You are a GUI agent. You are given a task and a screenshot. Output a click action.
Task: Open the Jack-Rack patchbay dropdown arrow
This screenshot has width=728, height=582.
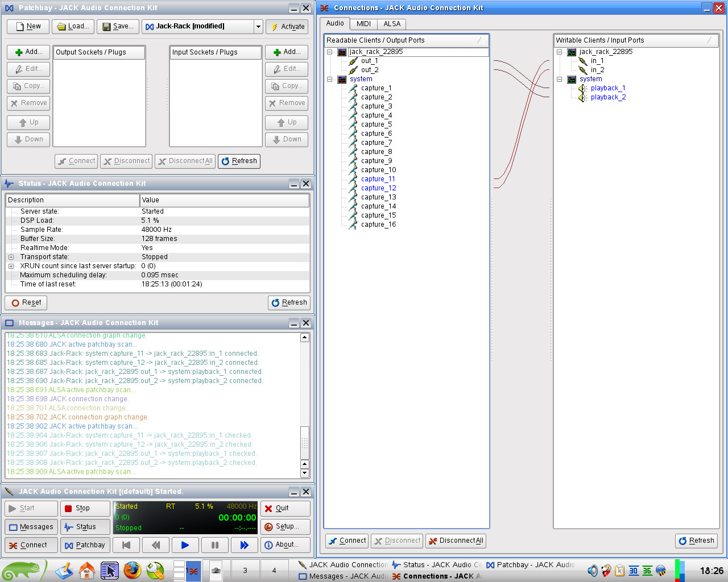click(x=258, y=26)
